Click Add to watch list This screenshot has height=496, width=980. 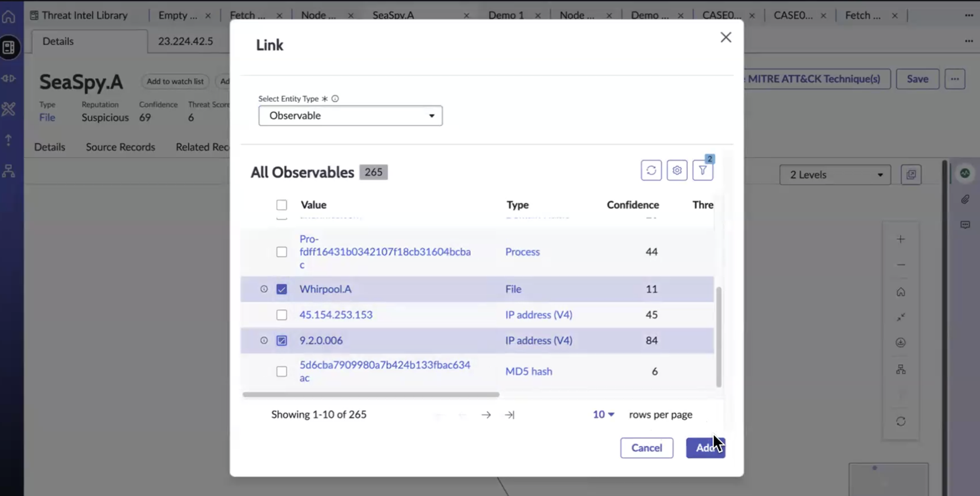point(175,82)
